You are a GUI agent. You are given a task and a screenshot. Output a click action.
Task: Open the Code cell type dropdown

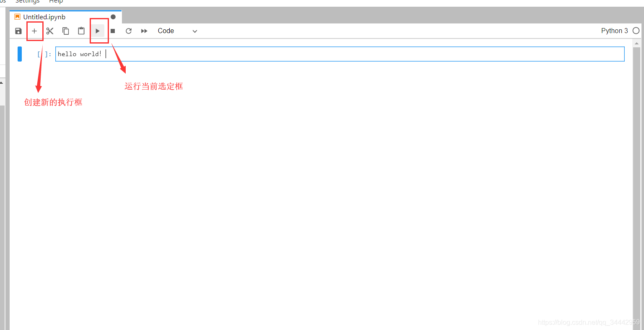[177, 31]
